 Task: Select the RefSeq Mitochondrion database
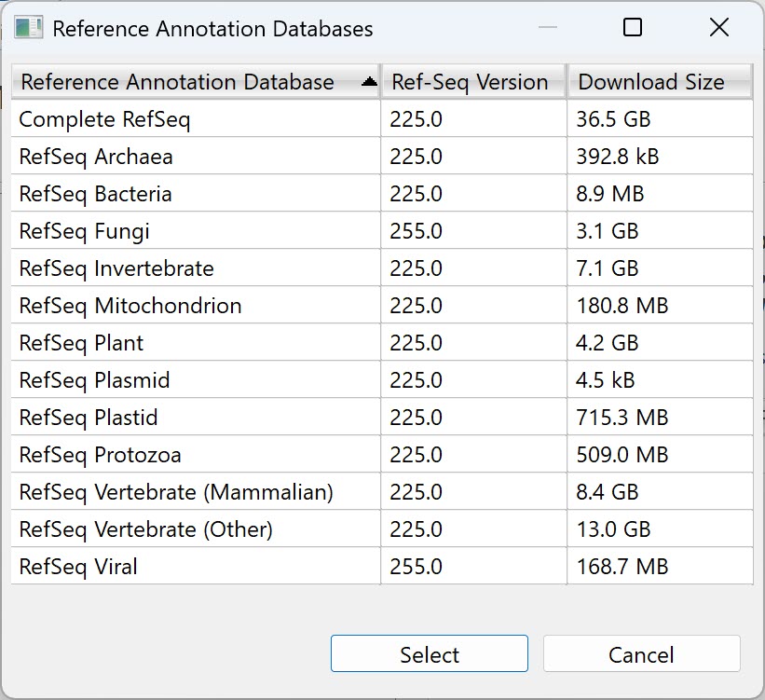[x=382, y=306]
